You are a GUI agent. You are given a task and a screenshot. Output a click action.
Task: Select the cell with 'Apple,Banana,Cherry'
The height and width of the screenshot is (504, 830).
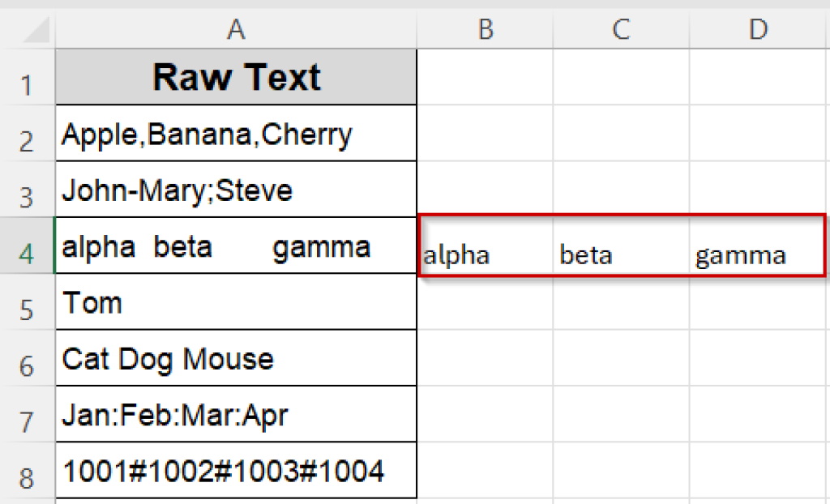(235, 134)
